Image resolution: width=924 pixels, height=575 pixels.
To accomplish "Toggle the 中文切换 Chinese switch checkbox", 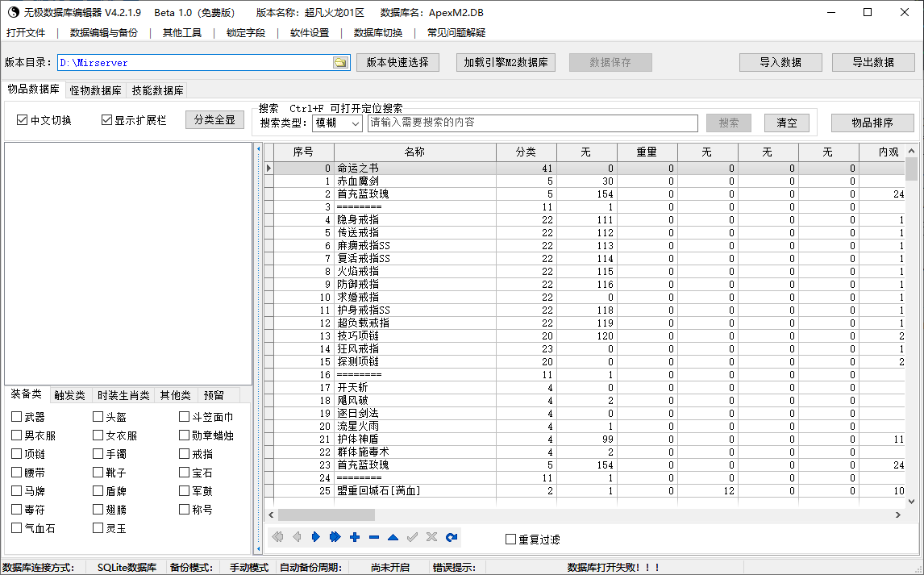I will pyautogui.click(x=20, y=118).
